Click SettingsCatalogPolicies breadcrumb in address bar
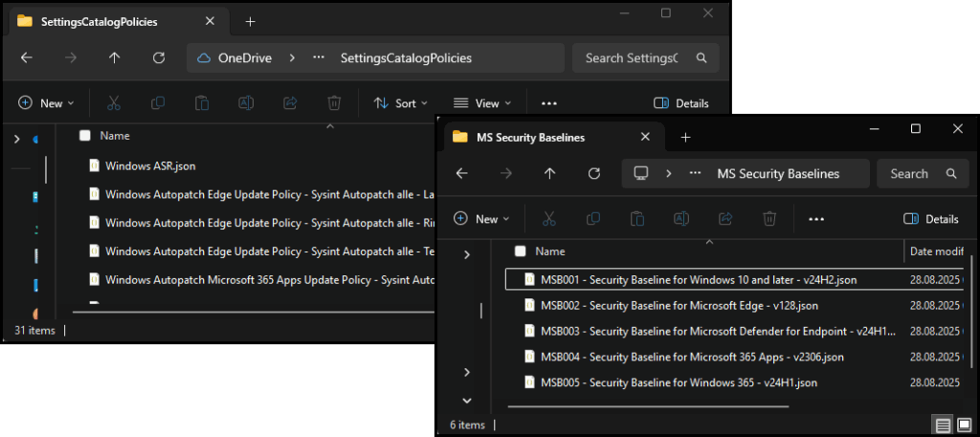This screenshot has width=980, height=437. tap(406, 58)
